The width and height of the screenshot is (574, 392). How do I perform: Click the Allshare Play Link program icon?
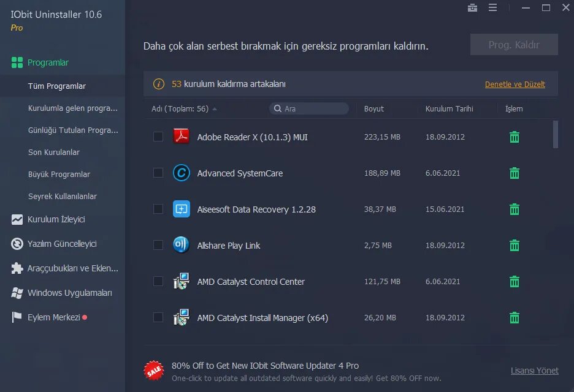click(x=181, y=245)
